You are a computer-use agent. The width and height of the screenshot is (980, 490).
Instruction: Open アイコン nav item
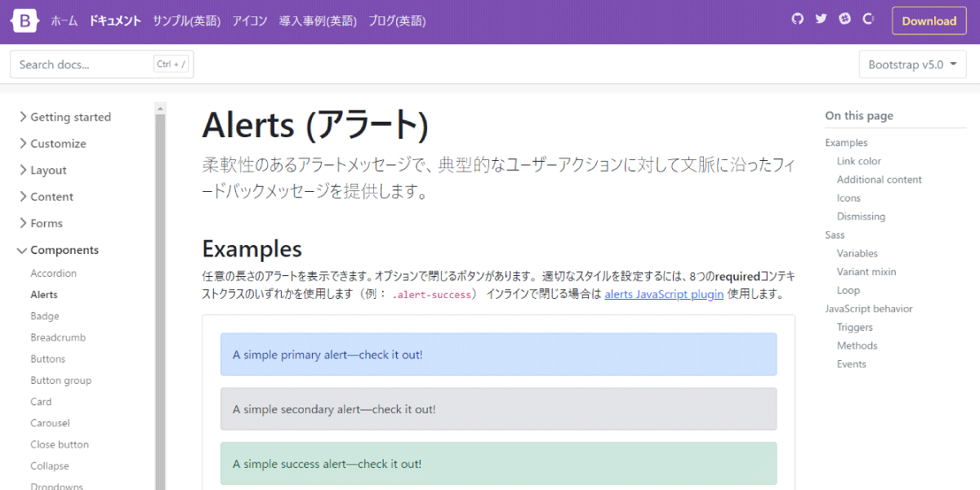point(250,21)
